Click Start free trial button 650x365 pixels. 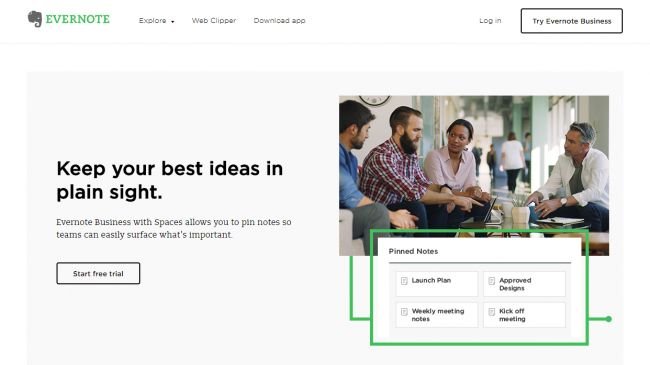[98, 273]
